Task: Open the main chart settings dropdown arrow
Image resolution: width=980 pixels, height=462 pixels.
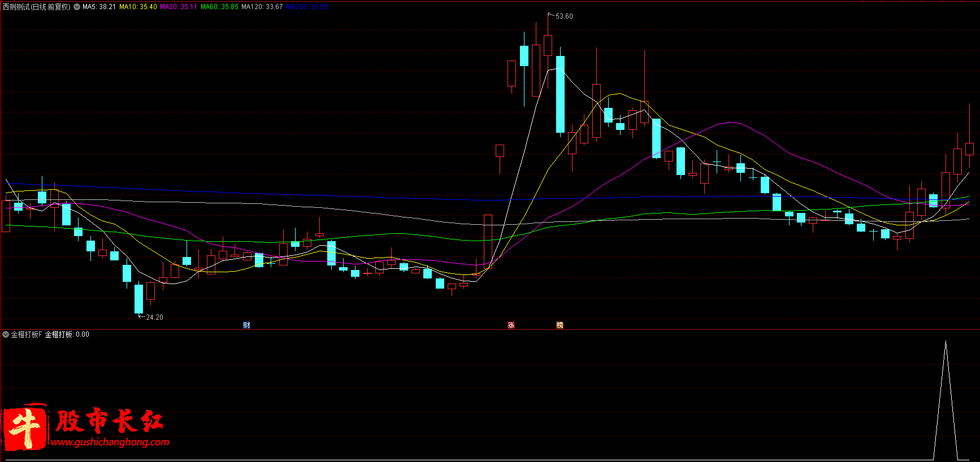Action: pos(77,7)
